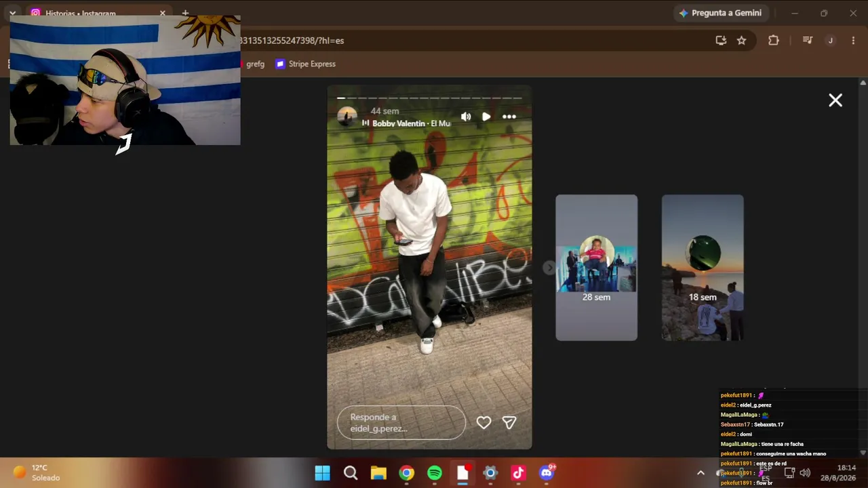Viewport: 868px width, 488px height.
Task: Share the story with the paper plane icon
Action: click(x=509, y=423)
